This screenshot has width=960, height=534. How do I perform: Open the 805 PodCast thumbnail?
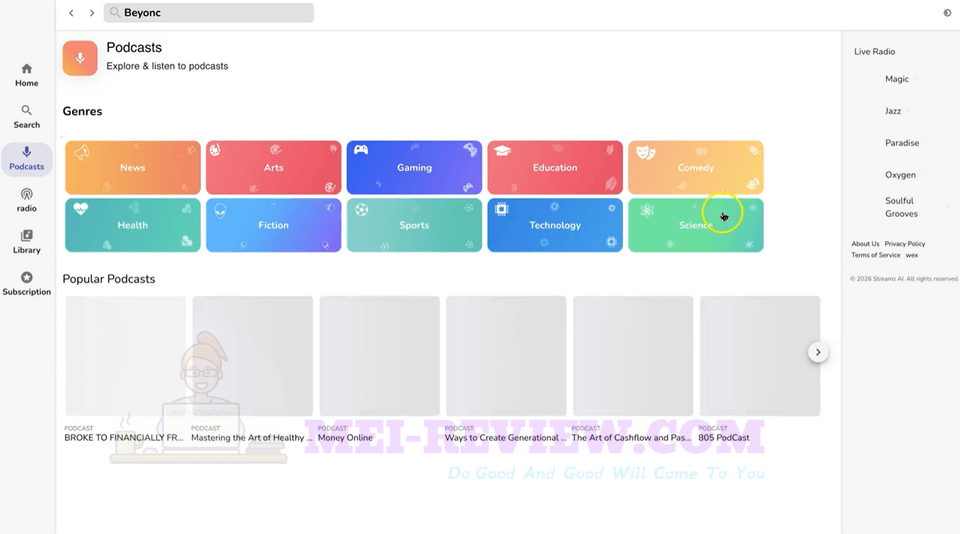[x=760, y=356]
